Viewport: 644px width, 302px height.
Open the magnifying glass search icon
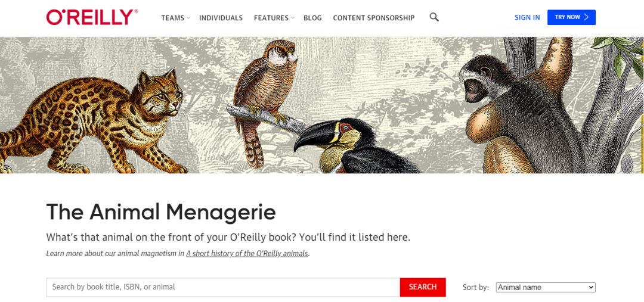[x=434, y=17]
